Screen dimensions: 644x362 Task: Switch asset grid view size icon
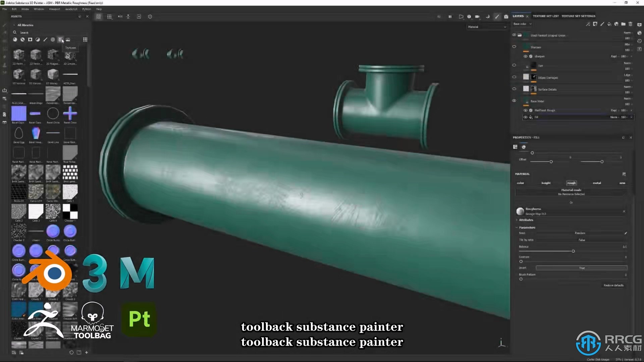(85, 40)
